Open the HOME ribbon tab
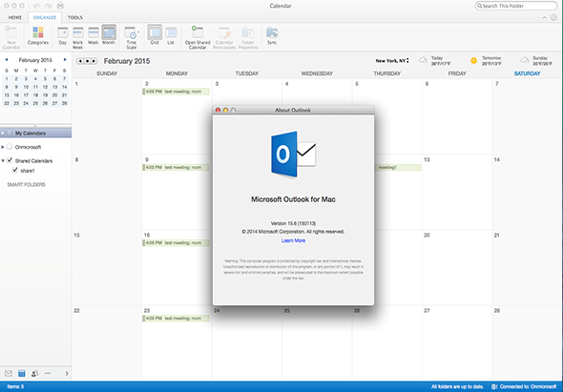 15,17
